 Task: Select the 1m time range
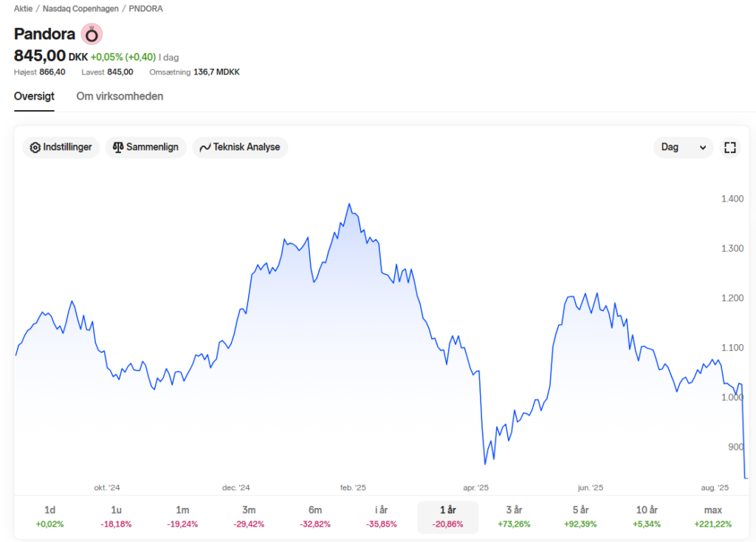[182, 517]
